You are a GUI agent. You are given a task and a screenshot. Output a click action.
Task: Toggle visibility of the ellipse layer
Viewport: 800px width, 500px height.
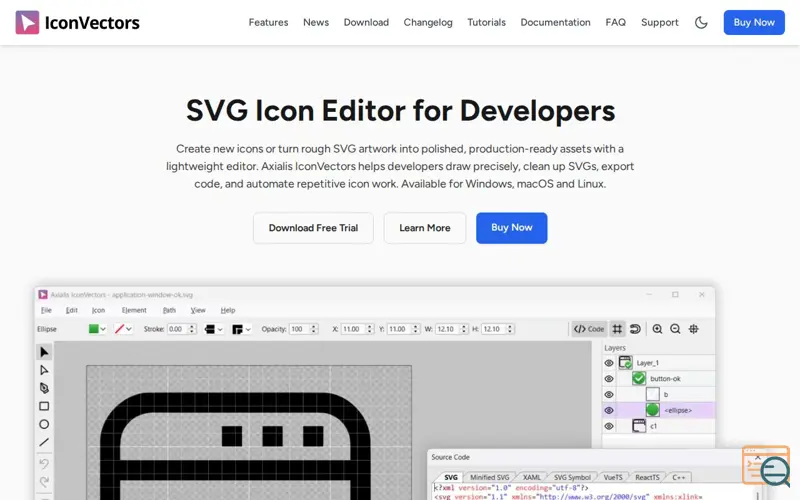[609, 411]
